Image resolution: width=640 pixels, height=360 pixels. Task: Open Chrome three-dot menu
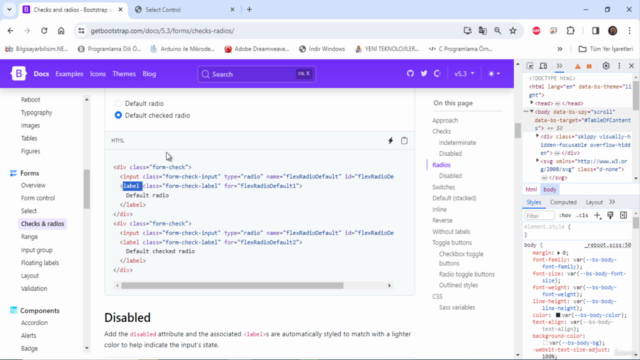630,31
